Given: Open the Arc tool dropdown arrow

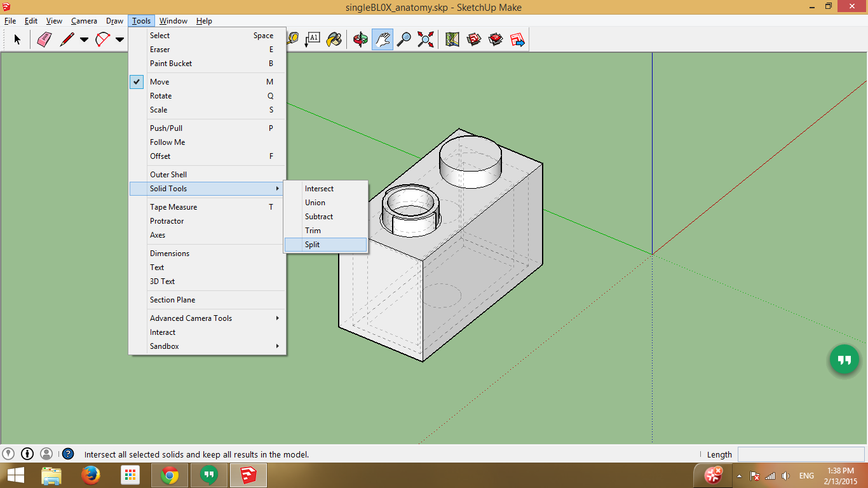Looking at the screenshot, I should (119, 40).
